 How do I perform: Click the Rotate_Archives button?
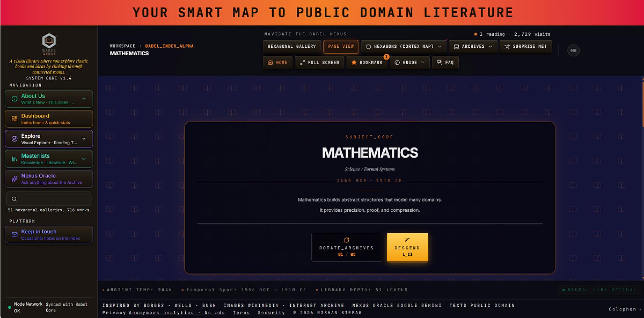pos(347,247)
